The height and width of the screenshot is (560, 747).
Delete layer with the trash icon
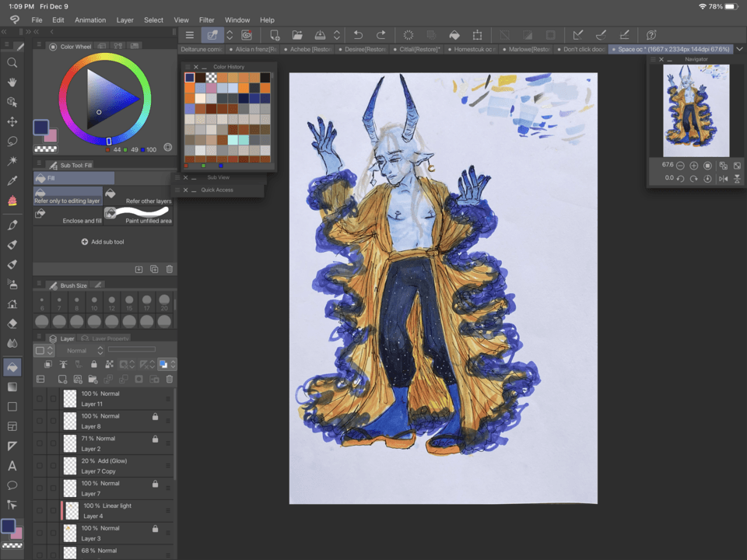[x=169, y=379]
